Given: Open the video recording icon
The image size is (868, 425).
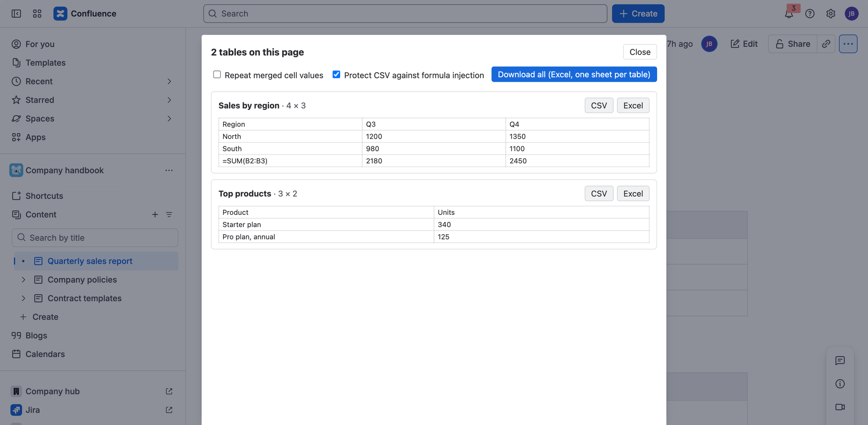Looking at the screenshot, I should click(840, 407).
